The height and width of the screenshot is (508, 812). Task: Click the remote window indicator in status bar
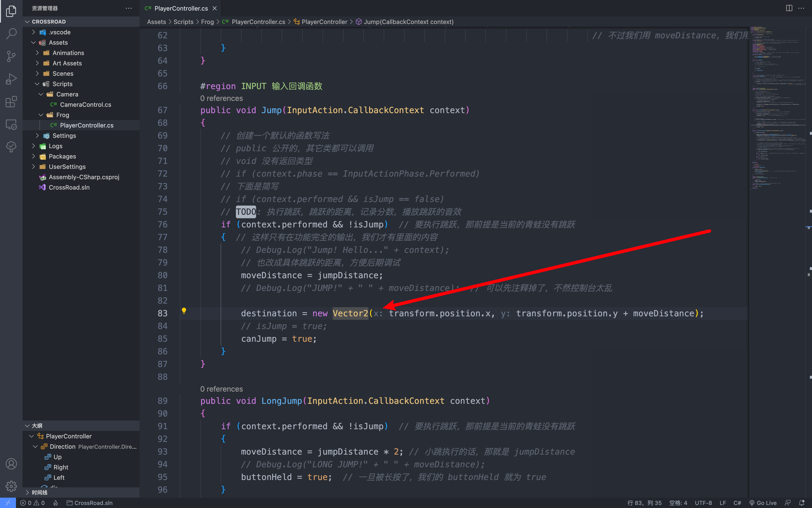click(x=8, y=503)
